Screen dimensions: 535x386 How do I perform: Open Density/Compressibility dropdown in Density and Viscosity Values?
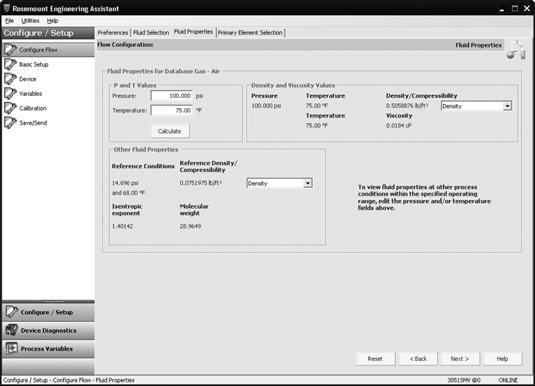476,106
